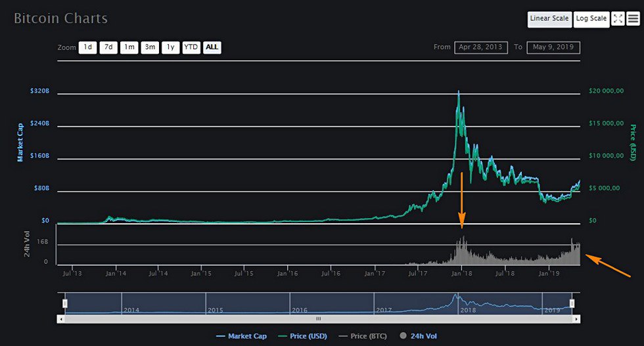Click the navigator scrollbar right arrow
644x346 pixels.
coord(576,319)
